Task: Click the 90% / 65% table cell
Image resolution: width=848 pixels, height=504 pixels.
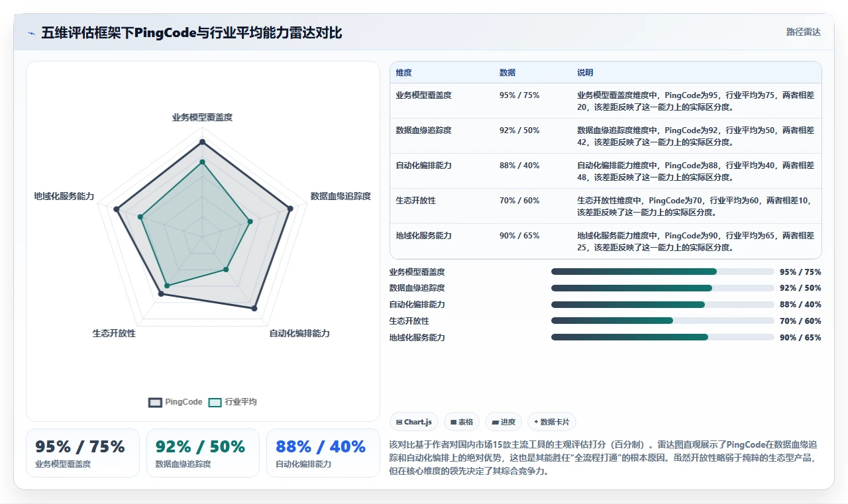Action: (x=519, y=236)
